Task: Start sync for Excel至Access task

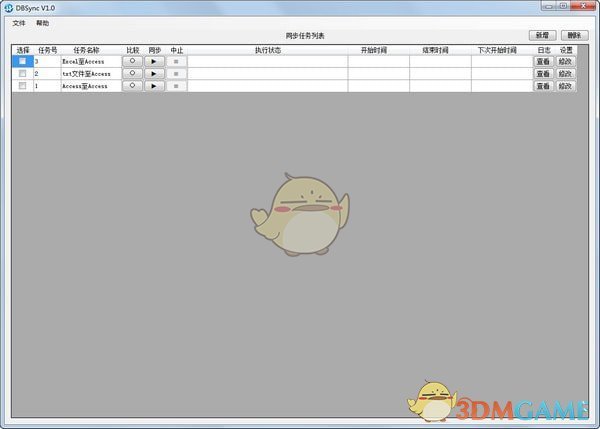Action: click(x=154, y=61)
